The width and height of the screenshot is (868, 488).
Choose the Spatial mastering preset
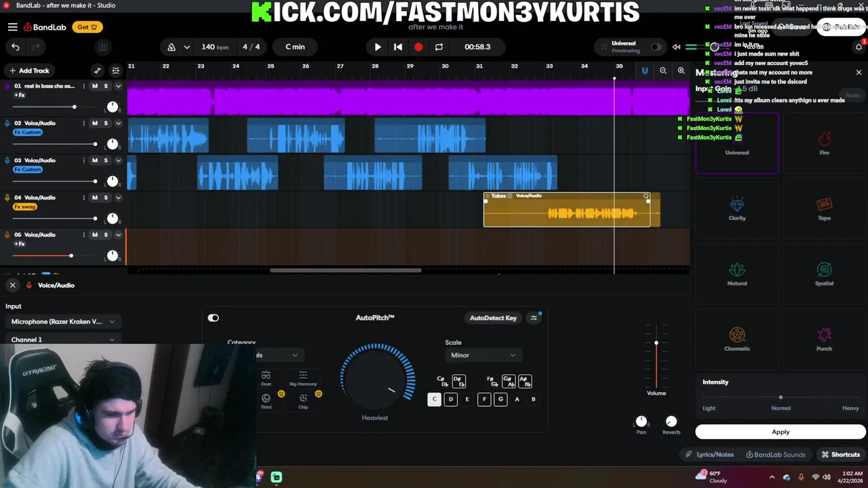click(824, 274)
